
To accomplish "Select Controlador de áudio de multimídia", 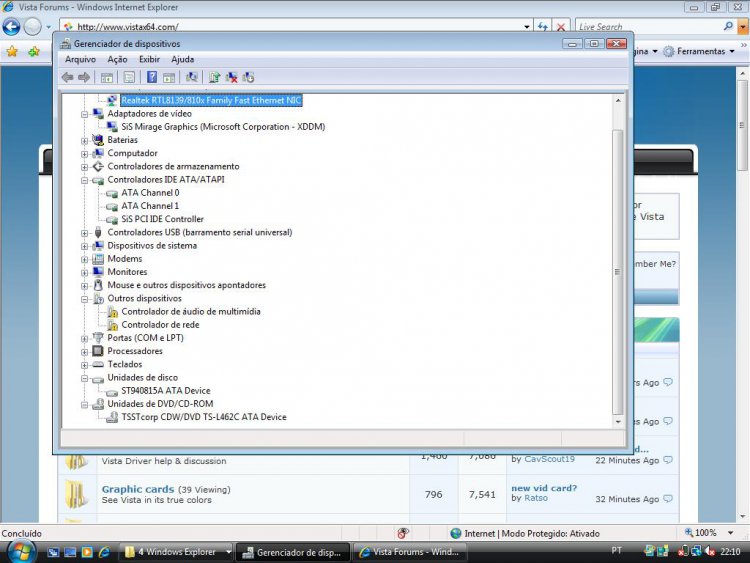I will coord(191,311).
